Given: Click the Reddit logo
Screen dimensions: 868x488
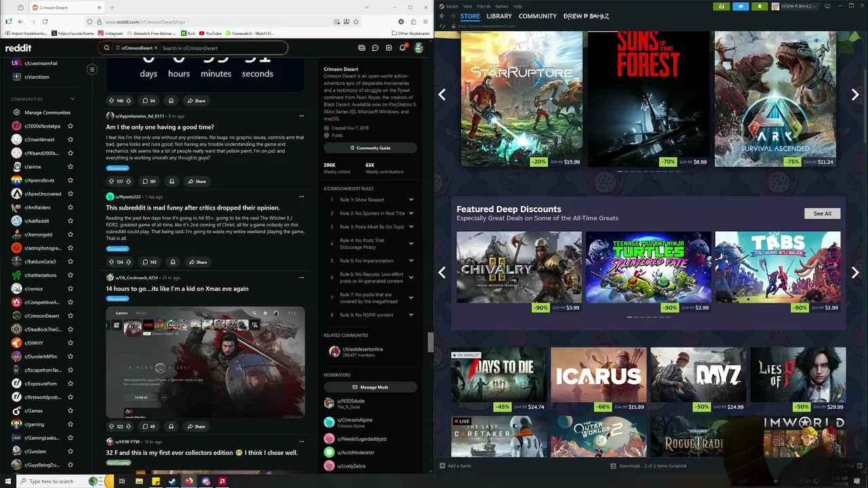Looking at the screenshot, I should [x=18, y=48].
